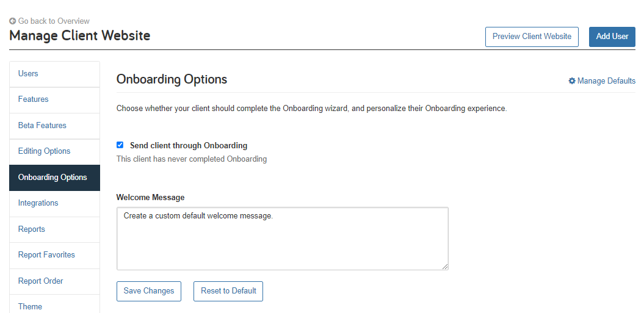The width and height of the screenshot is (644, 313).
Task: Click the Manage Defaults gear icon
Action: point(572,81)
